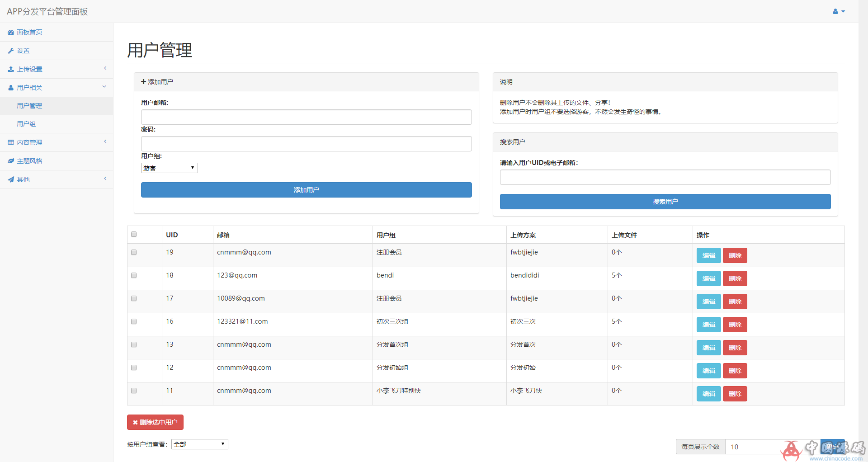Click the dashboard icon beside 面板首页
Image resolution: width=868 pixels, height=462 pixels.
click(11, 32)
